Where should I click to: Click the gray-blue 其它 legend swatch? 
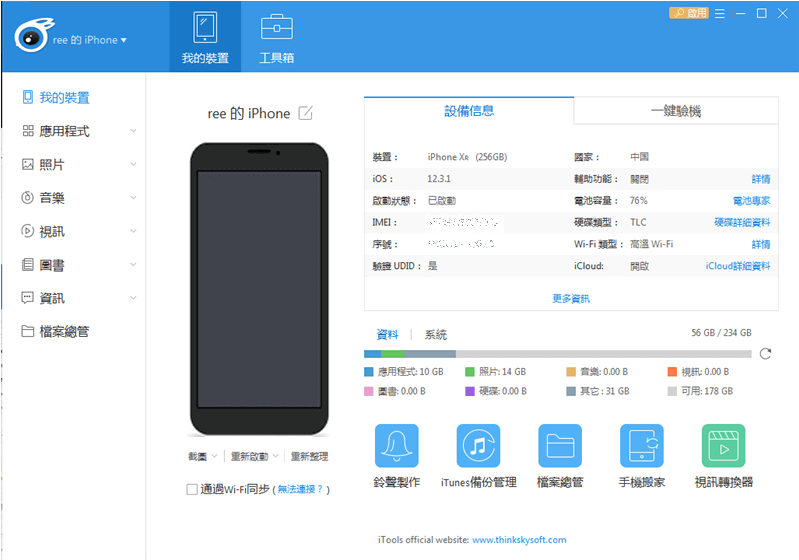[x=571, y=391]
